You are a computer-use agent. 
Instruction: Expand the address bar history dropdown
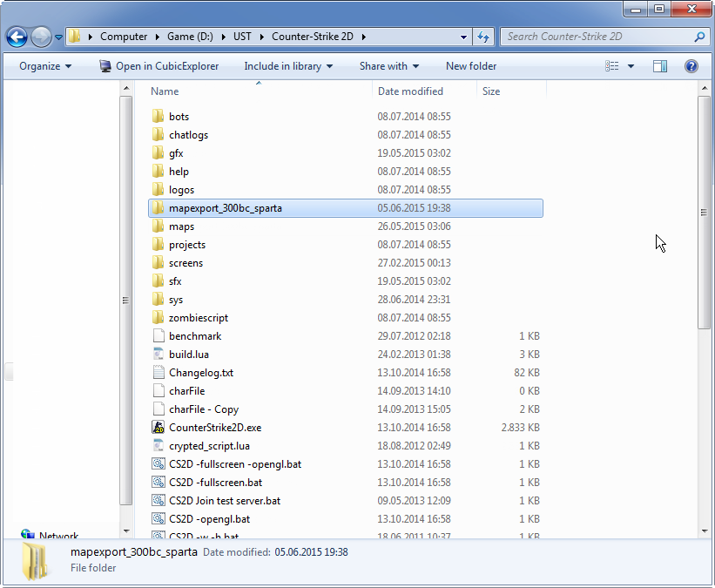click(463, 37)
